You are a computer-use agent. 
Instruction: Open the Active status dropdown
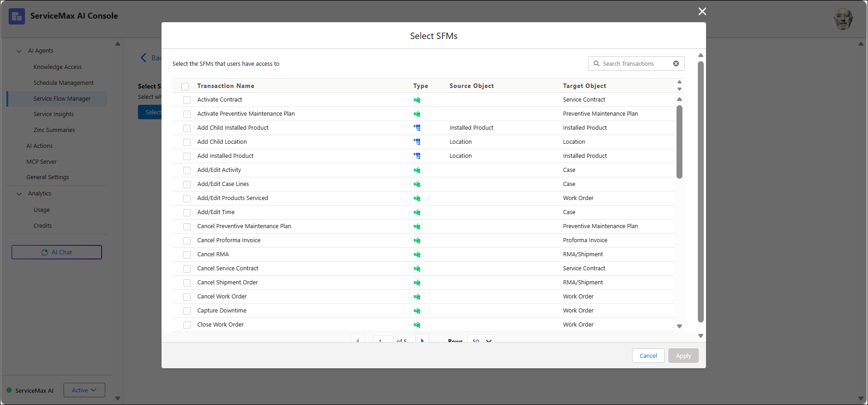(84, 390)
